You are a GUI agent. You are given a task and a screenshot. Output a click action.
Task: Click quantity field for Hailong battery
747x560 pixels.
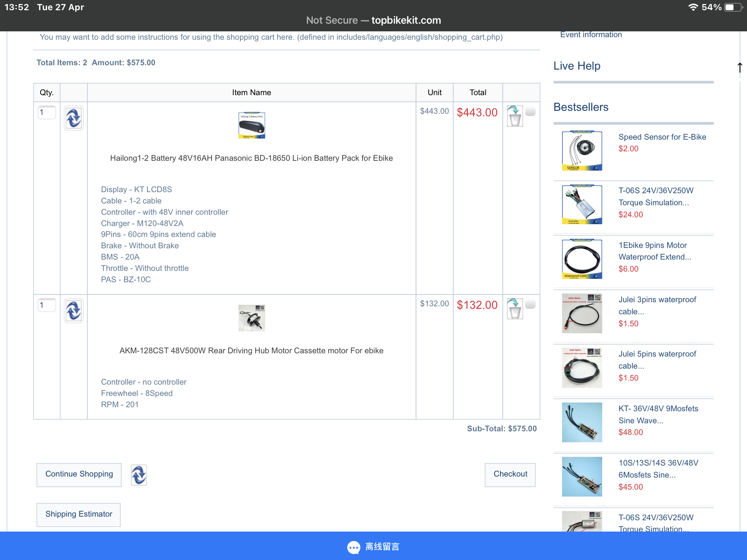pyautogui.click(x=47, y=112)
